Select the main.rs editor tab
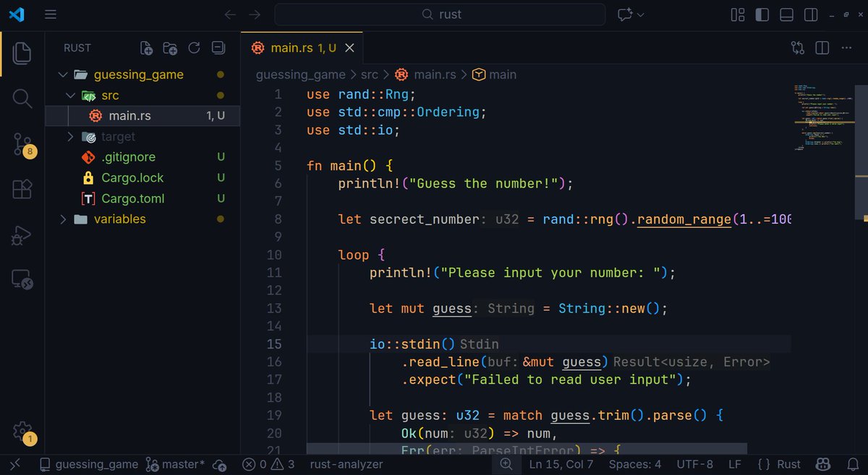 coord(303,49)
